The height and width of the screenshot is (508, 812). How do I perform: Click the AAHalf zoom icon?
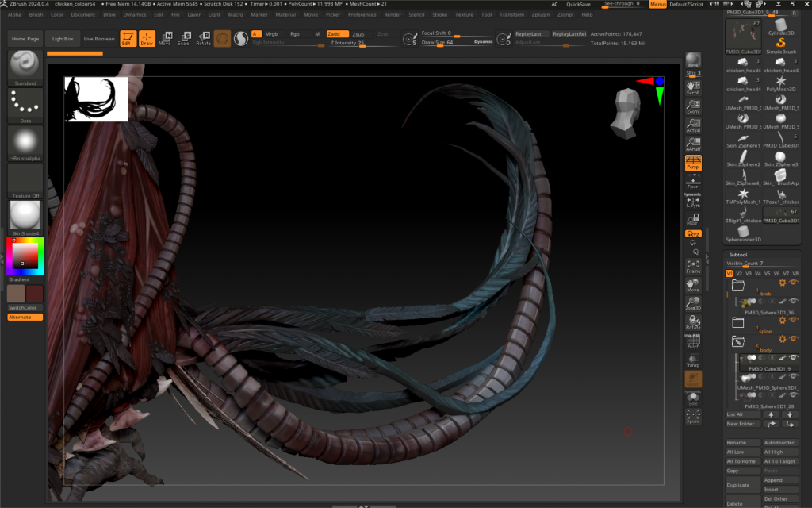click(693, 144)
